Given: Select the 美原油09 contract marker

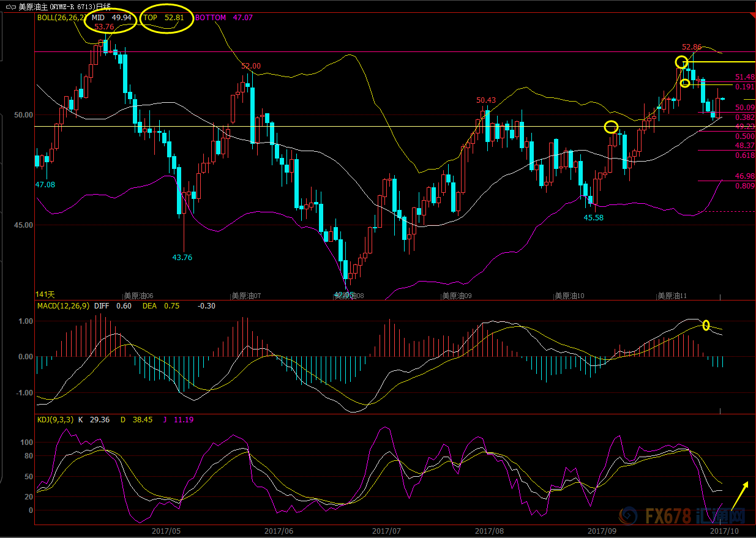Looking at the screenshot, I should tap(457, 296).
